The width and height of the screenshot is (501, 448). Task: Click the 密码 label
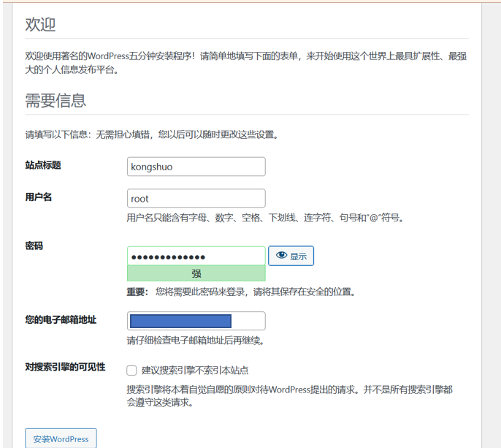(x=34, y=246)
